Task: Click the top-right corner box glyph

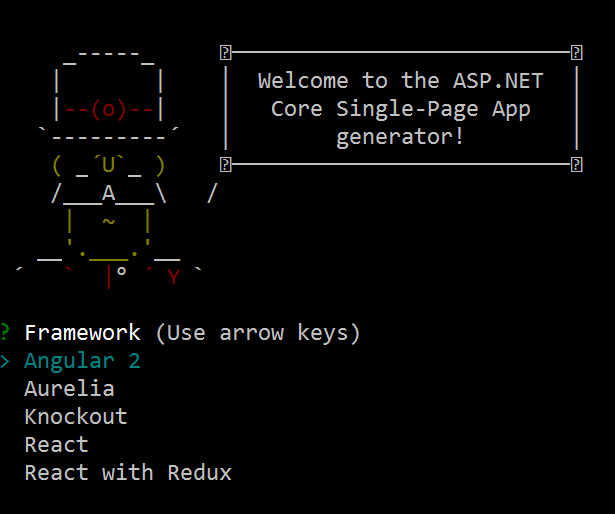Action: pos(576,52)
